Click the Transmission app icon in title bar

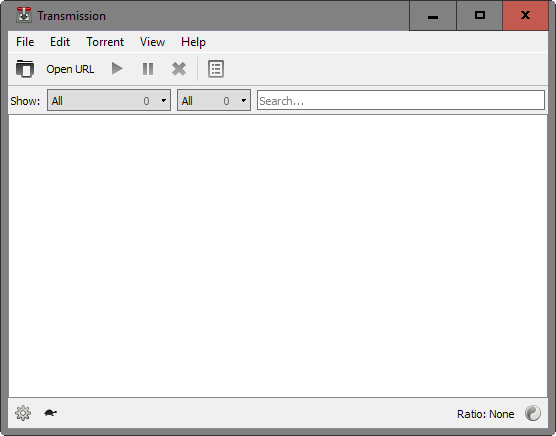pyautogui.click(x=24, y=15)
